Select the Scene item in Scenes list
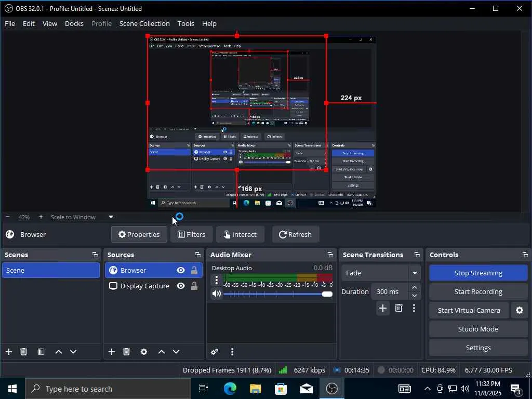Screen dimensions: 532x399 click(51, 270)
